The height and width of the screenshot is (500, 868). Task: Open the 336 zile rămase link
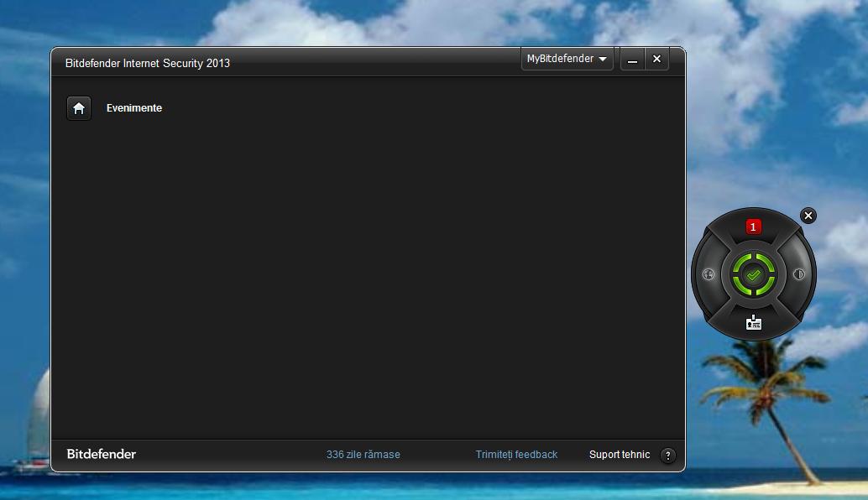pyautogui.click(x=363, y=455)
